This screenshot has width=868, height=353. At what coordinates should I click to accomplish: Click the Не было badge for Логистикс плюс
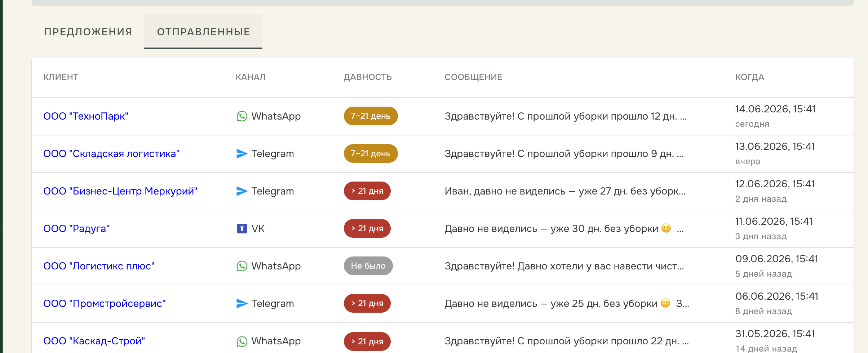[x=368, y=266]
